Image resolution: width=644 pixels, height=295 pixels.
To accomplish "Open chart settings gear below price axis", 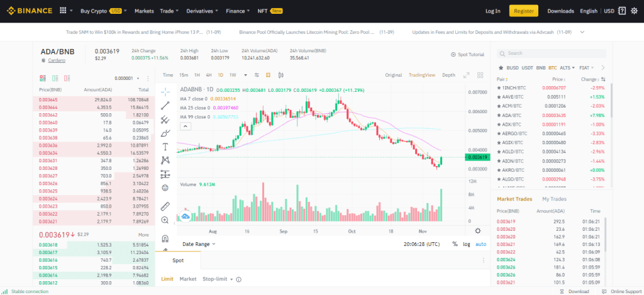I will tap(478, 231).
